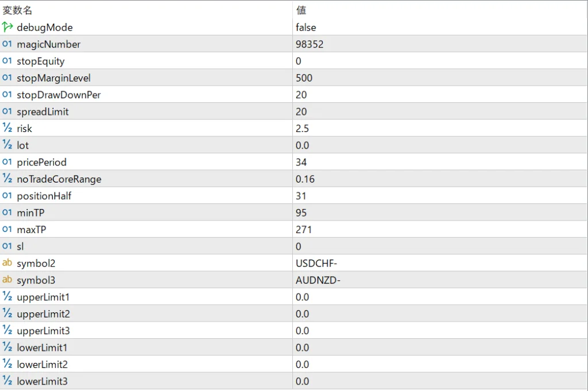
Task: Click the string icon beside symbol2
Action: tap(7, 264)
